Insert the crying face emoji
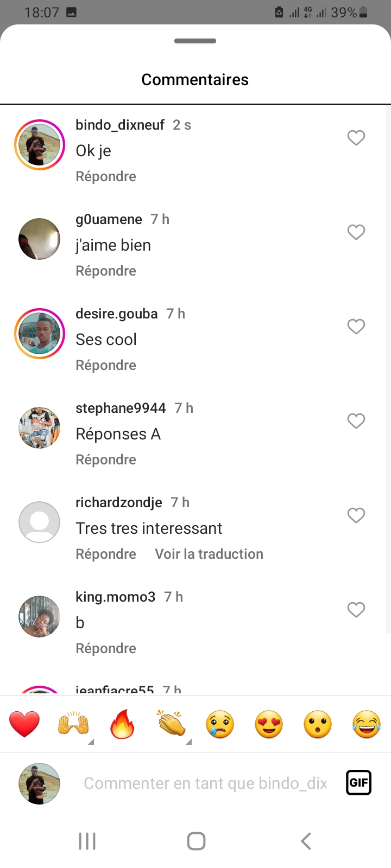Image resolution: width=391 pixels, height=868 pixels. [x=220, y=724]
